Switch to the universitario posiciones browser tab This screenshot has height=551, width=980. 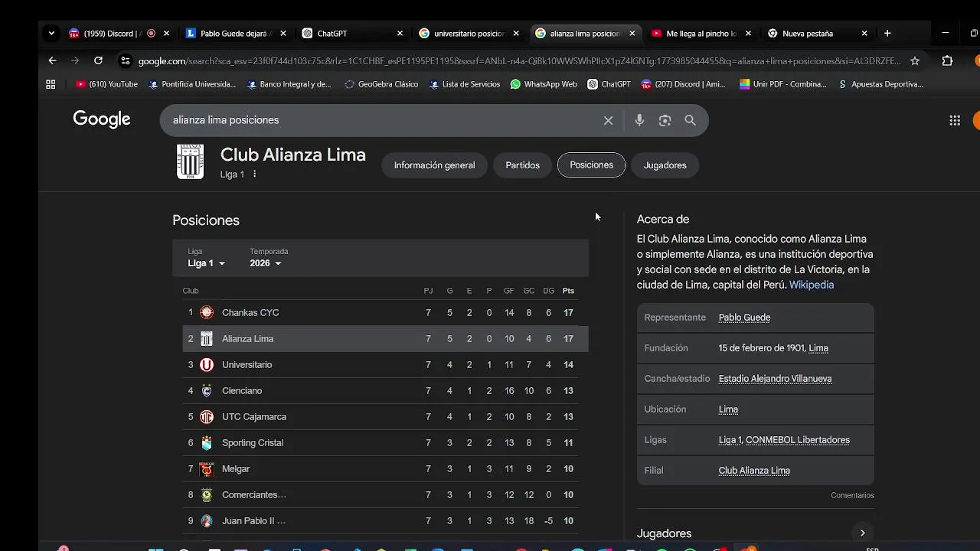pyautogui.click(x=469, y=34)
